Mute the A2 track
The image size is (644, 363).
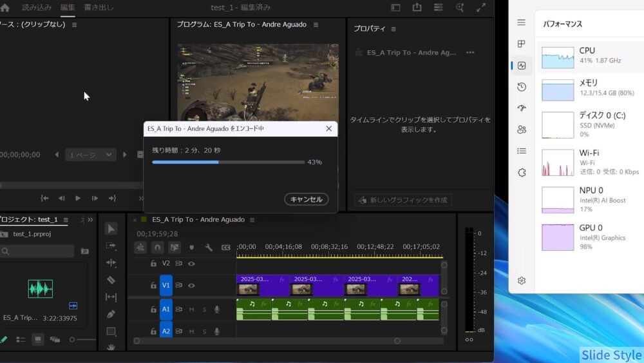[x=191, y=331]
